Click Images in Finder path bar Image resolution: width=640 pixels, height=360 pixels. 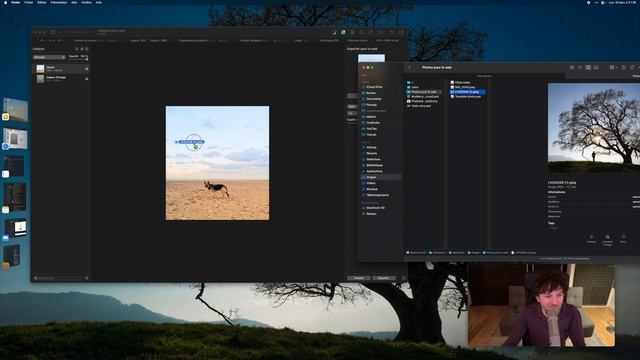pos(474,253)
